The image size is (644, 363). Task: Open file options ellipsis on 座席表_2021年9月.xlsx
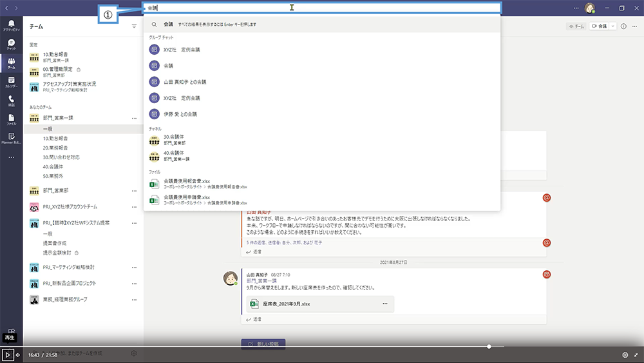point(385,304)
